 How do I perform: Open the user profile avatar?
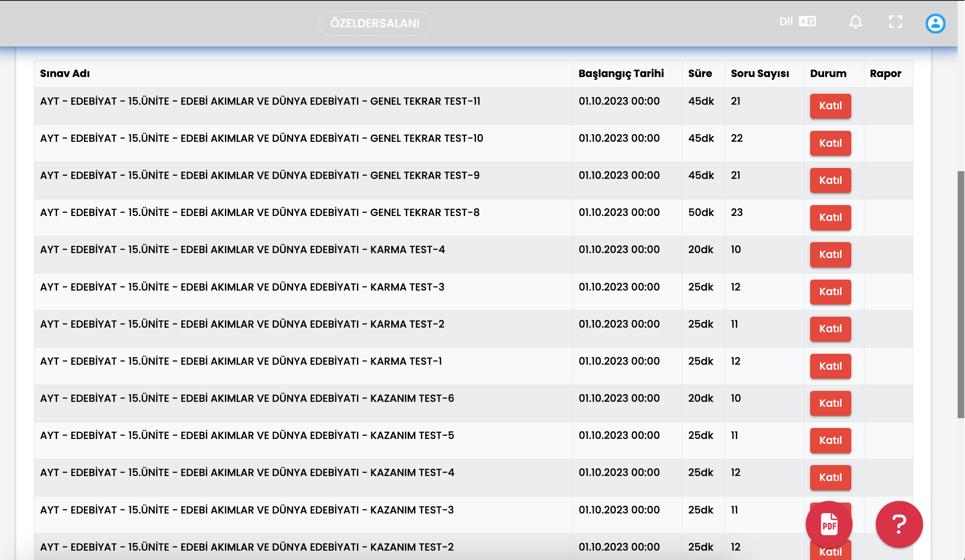[x=935, y=24]
